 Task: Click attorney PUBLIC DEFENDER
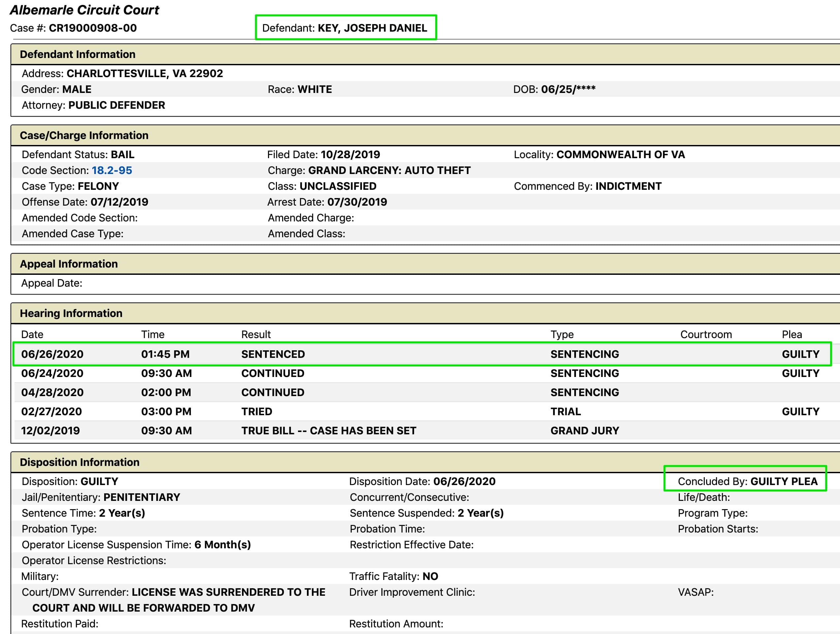(117, 105)
